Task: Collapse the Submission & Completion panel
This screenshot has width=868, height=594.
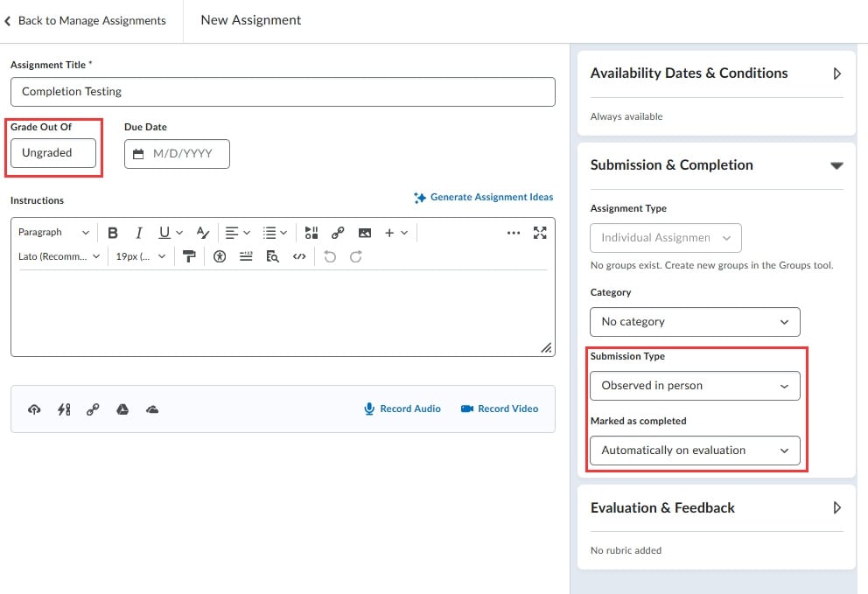Action: click(x=837, y=165)
